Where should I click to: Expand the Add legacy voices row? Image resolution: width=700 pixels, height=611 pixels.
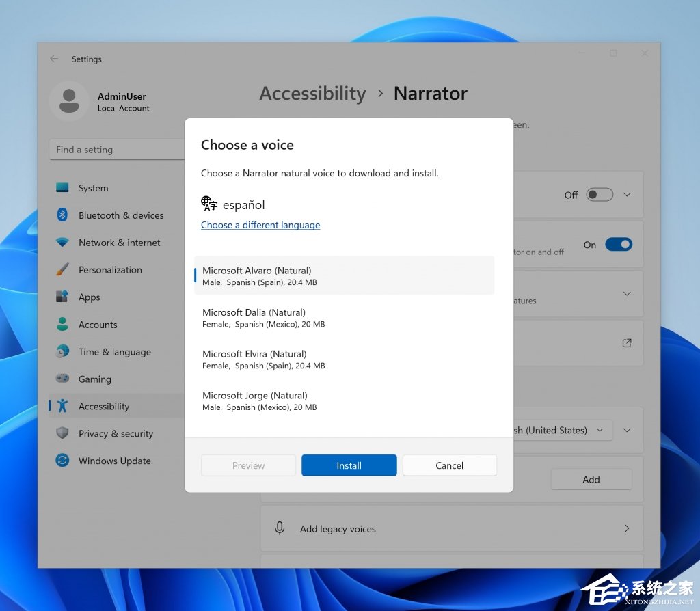click(x=626, y=528)
